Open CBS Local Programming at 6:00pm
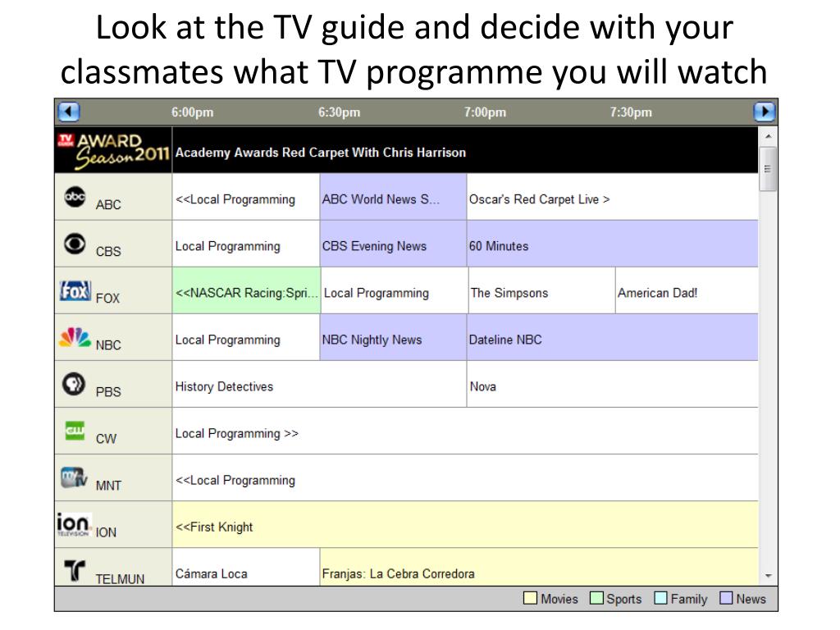Screen dimensions: 840x630 tap(246, 244)
